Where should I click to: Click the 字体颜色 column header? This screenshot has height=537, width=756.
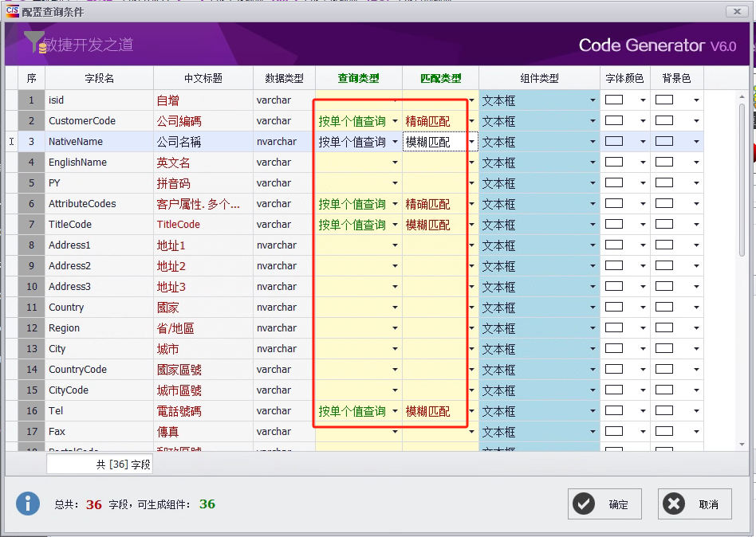click(x=625, y=78)
